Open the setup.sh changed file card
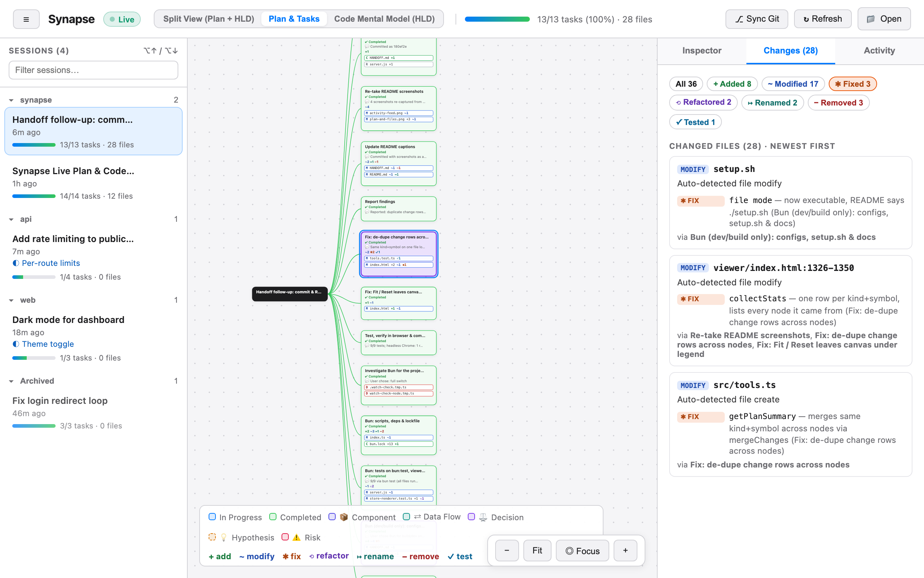This screenshot has width=924, height=578. [x=790, y=203]
